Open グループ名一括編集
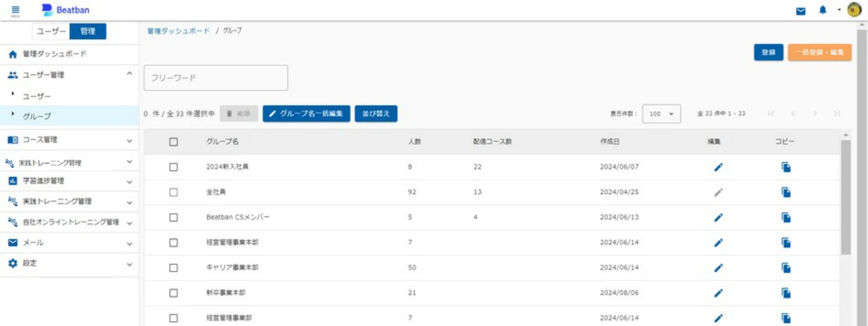868x326 pixels. [x=307, y=114]
